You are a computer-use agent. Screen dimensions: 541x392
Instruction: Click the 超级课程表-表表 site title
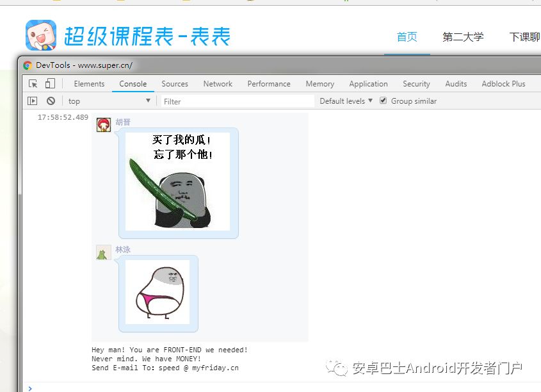point(147,37)
